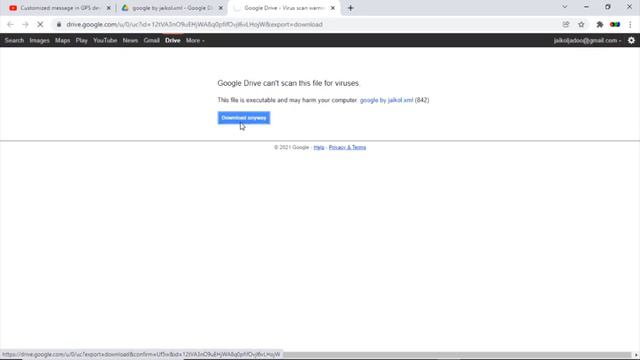
Task: Open News in the Google bar
Action: click(x=130, y=40)
